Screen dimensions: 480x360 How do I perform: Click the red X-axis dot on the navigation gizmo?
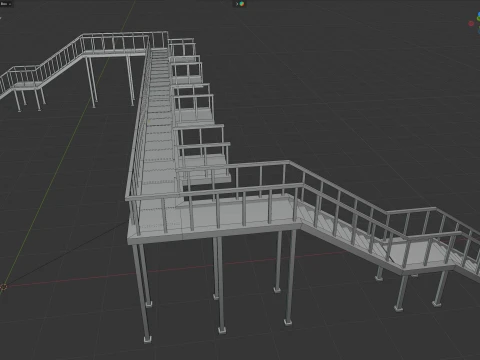tap(471, 23)
